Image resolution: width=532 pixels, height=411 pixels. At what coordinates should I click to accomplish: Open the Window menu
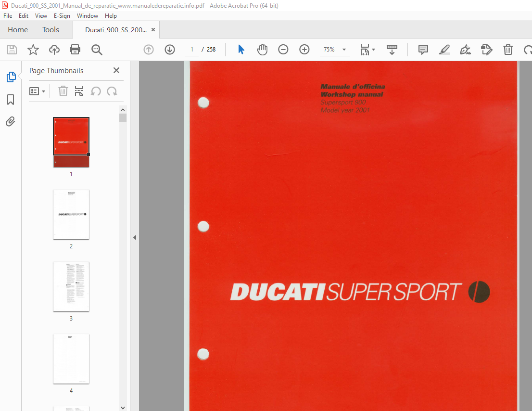click(x=88, y=15)
